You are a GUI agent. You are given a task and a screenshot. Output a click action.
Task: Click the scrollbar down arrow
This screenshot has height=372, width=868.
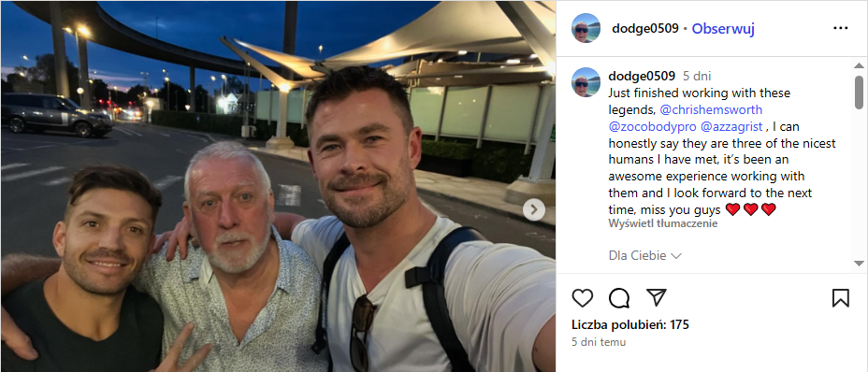(x=859, y=264)
